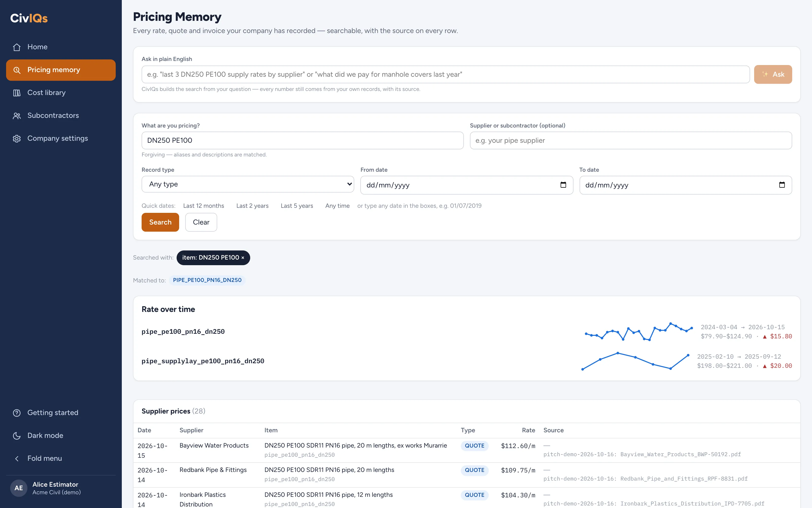This screenshot has height=508, width=812.
Task: Click the orange Search button
Action: [160, 222]
